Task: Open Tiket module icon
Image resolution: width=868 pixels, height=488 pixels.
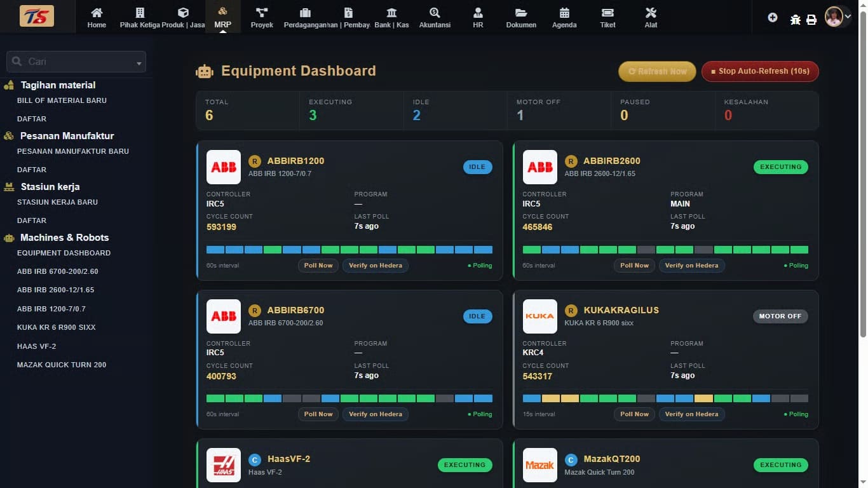Action: (x=607, y=12)
